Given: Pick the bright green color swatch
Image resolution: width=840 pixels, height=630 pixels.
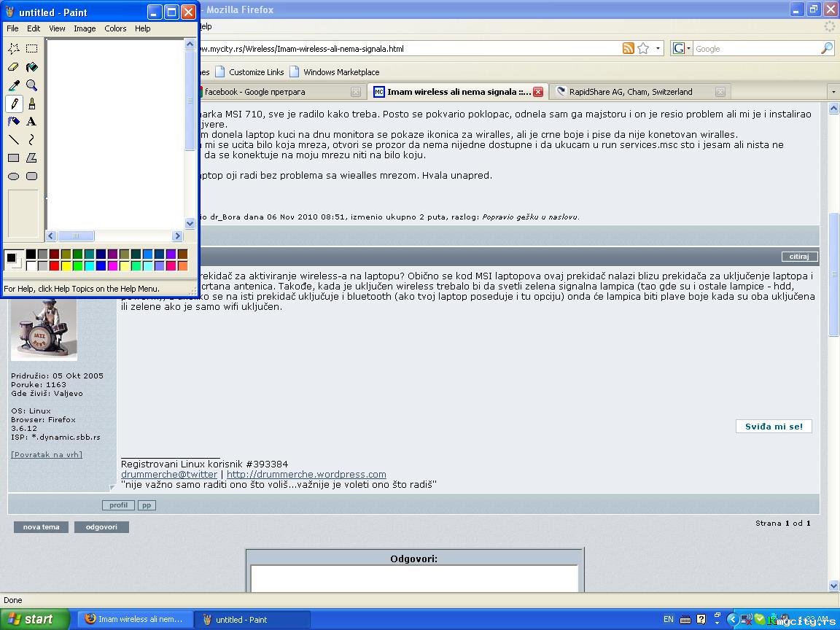Looking at the screenshot, I should pos(78,265).
